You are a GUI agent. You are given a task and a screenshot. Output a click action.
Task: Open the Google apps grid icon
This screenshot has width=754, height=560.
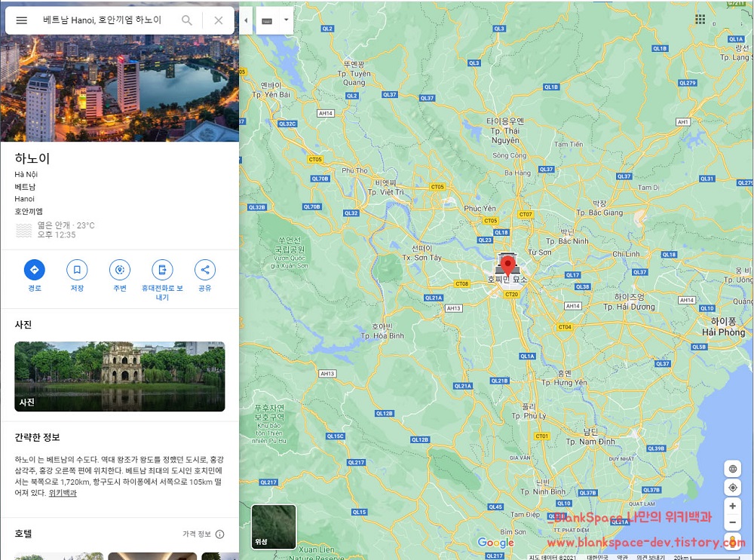click(x=700, y=20)
